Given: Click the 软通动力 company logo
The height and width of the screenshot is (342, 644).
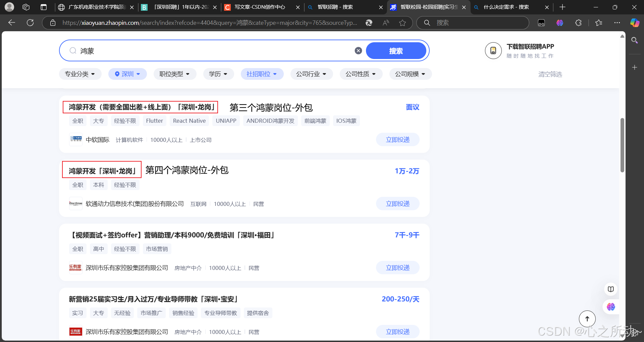Looking at the screenshot, I should point(76,204).
